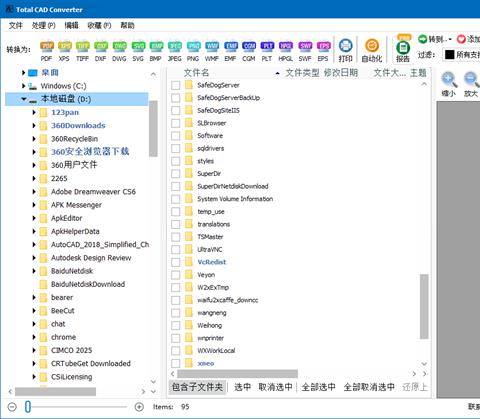Zoom out preview with 缩小 magnifier
The width and height of the screenshot is (480, 419).
click(449, 85)
